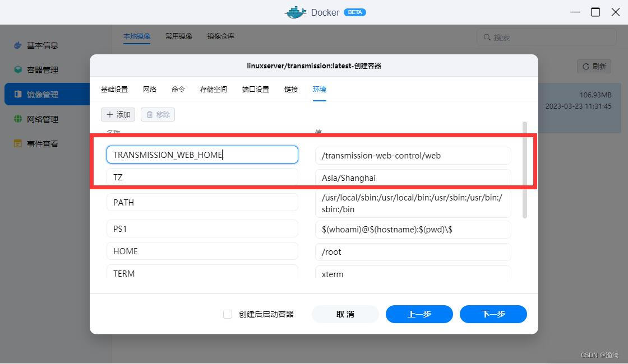Enable 创建后启动容器 checkbox
Image resolution: width=628 pixels, height=364 pixels.
pyautogui.click(x=228, y=314)
